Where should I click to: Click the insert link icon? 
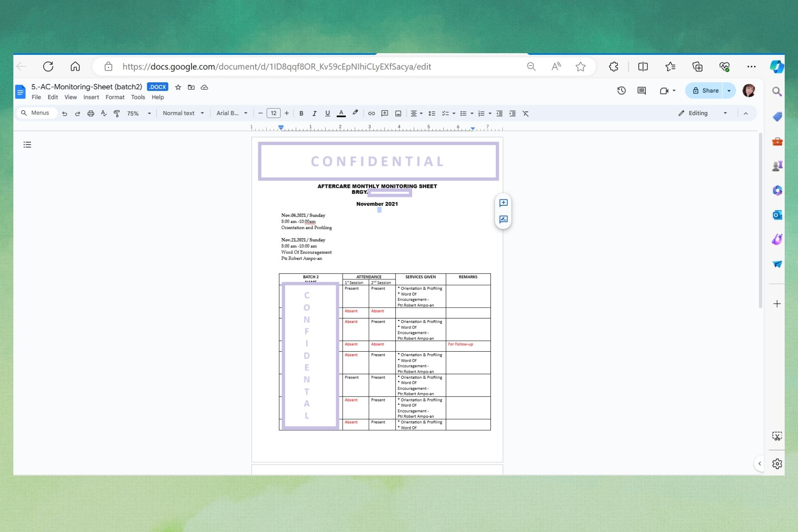(371, 113)
